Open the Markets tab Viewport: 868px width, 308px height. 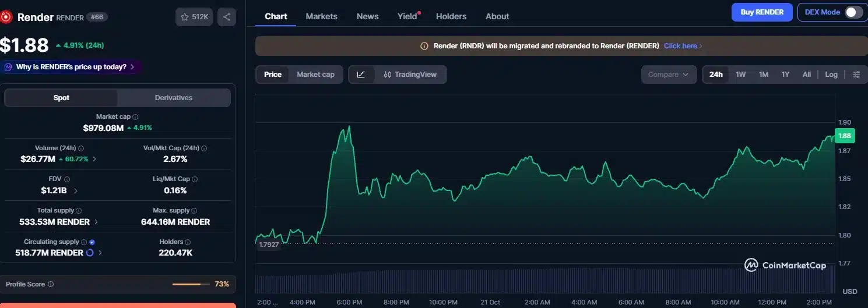tap(321, 16)
